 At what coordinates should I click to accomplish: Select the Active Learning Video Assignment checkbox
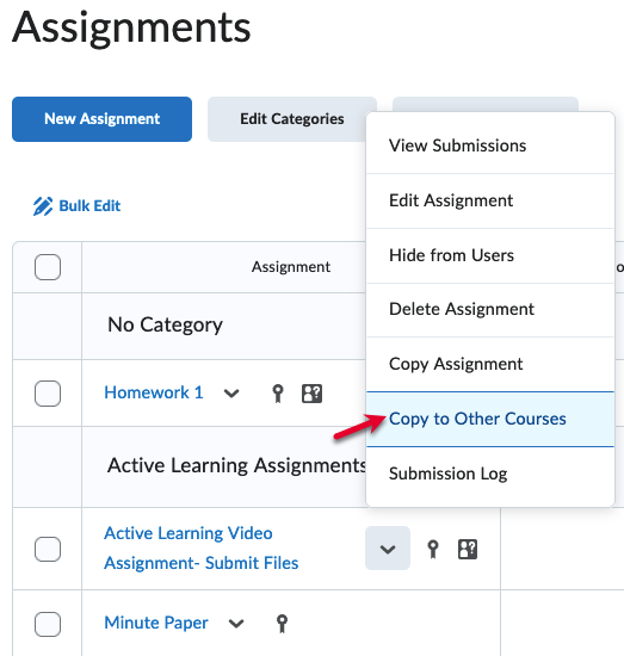pyautogui.click(x=47, y=549)
